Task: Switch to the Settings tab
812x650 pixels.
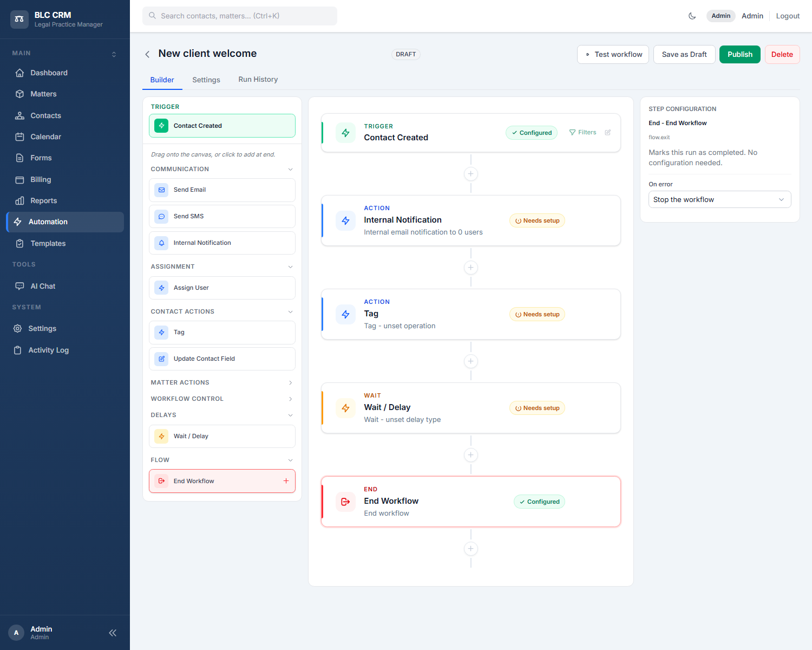Action: coord(206,80)
